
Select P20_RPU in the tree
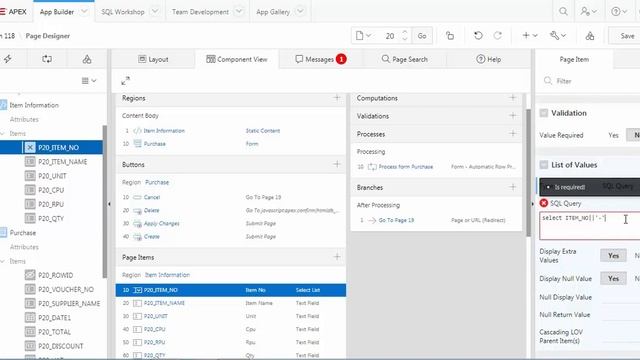[x=51, y=204]
